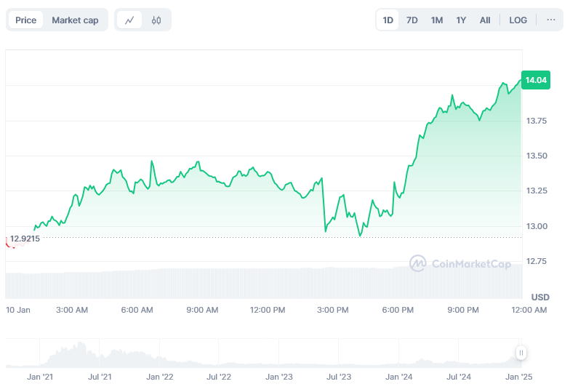Choose the 7D time range
The image size is (570, 392).
[x=412, y=20]
